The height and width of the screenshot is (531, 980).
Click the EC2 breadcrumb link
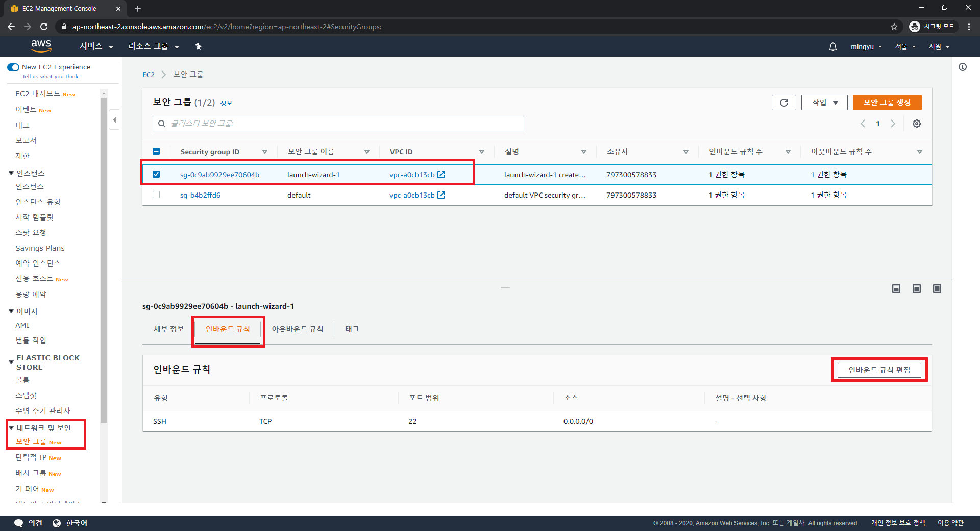click(x=148, y=75)
